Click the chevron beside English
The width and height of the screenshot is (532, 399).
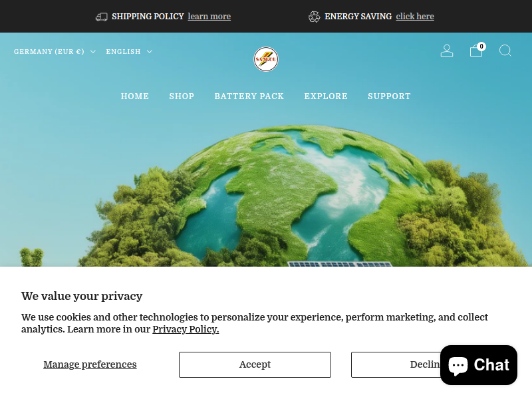pos(149,52)
